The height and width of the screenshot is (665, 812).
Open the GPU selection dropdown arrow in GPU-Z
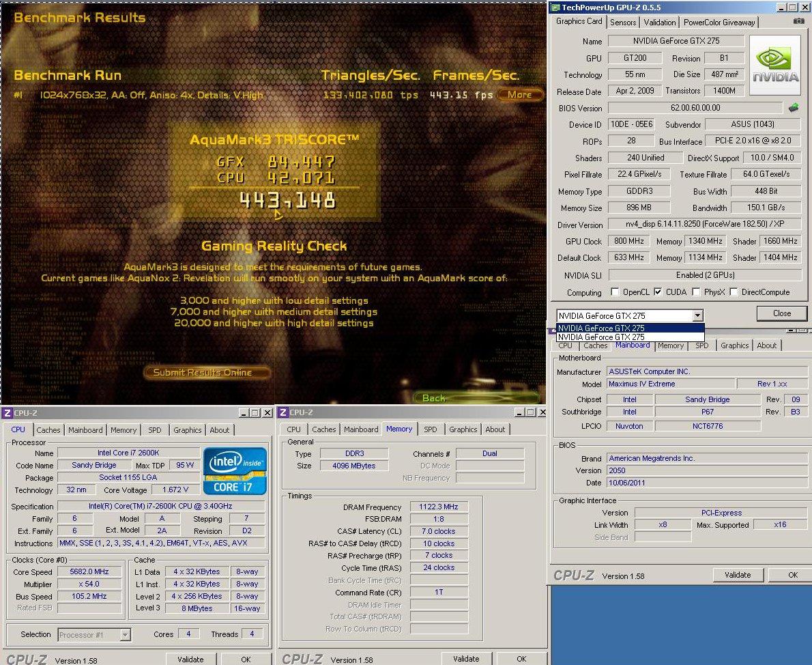pyautogui.click(x=697, y=315)
